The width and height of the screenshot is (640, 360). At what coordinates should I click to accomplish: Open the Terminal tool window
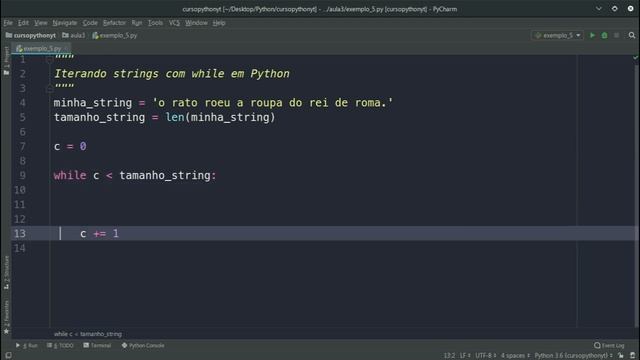pyautogui.click(x=98, y=345)
